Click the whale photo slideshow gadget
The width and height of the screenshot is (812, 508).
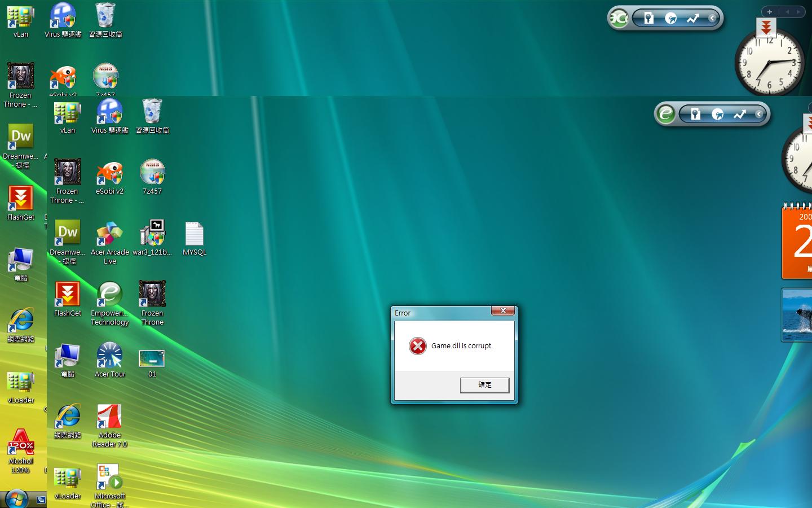point(797,315)
